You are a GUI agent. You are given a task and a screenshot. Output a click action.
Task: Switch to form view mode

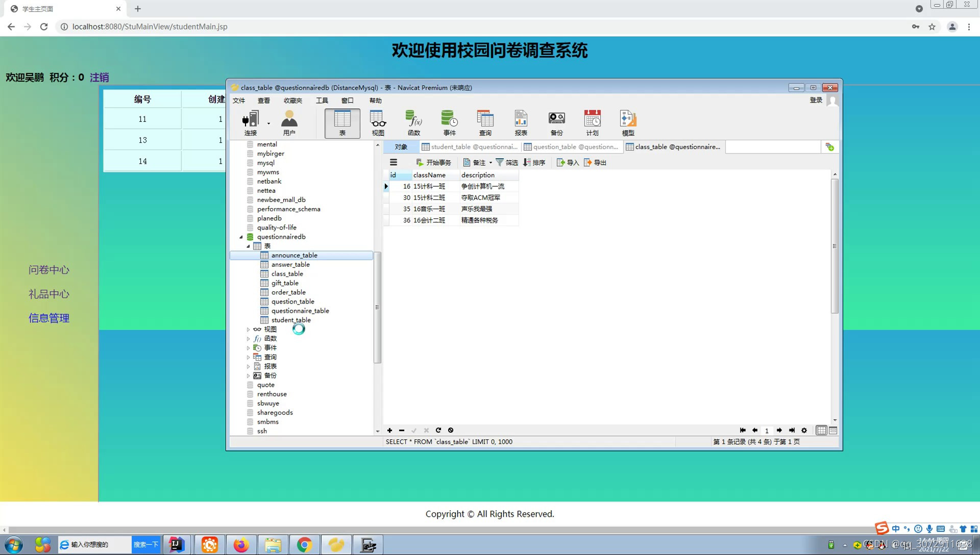833,431
